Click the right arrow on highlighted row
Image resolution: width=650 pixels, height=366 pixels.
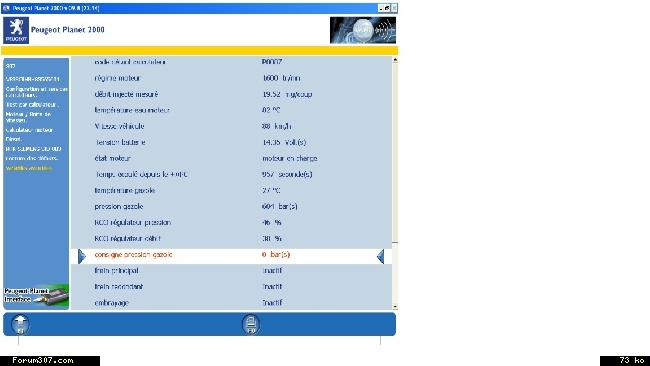coord(82,256)
